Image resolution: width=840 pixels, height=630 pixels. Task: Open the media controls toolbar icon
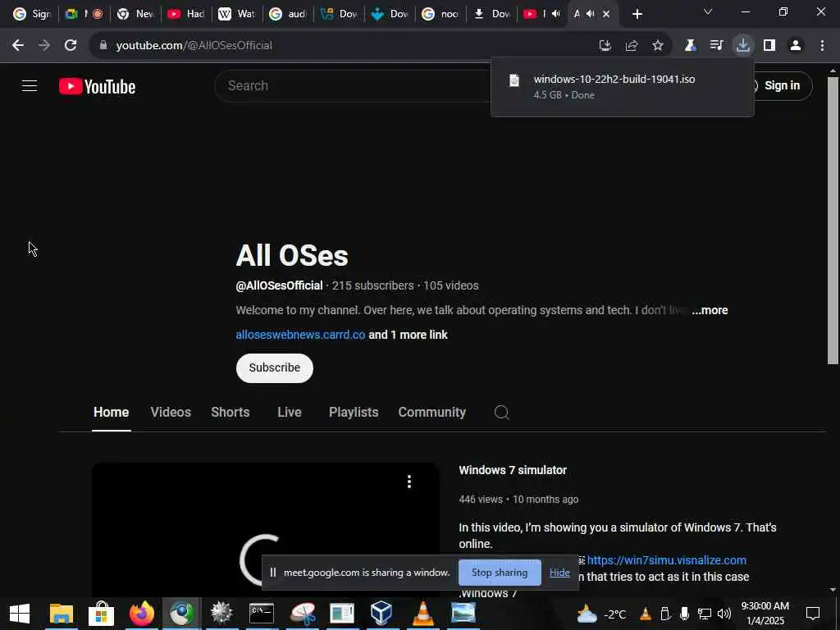716,46
